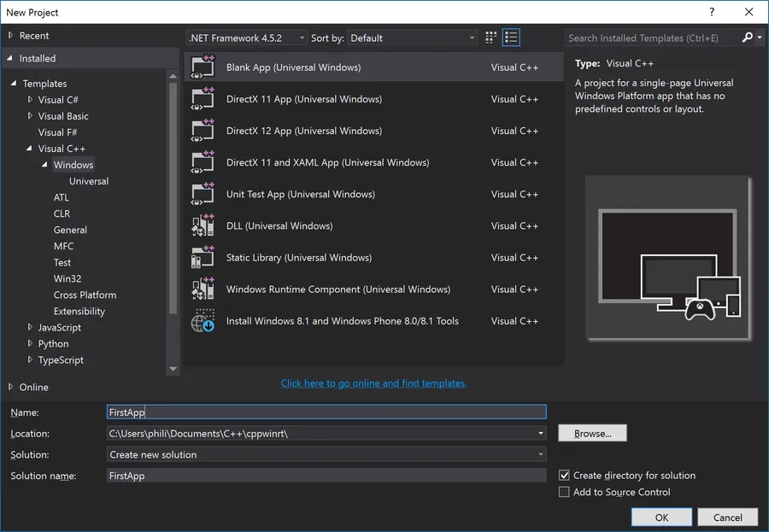This screenshot has width=769, height=532.
Task: Open the online templates link
Action: (373, 383)
